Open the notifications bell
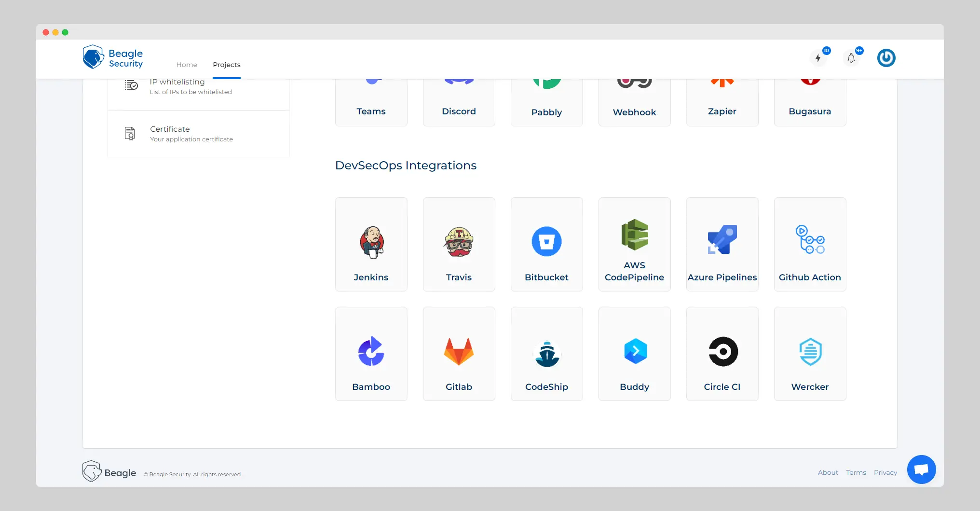This screenshot has width=980, height=511. coord(851,58)
